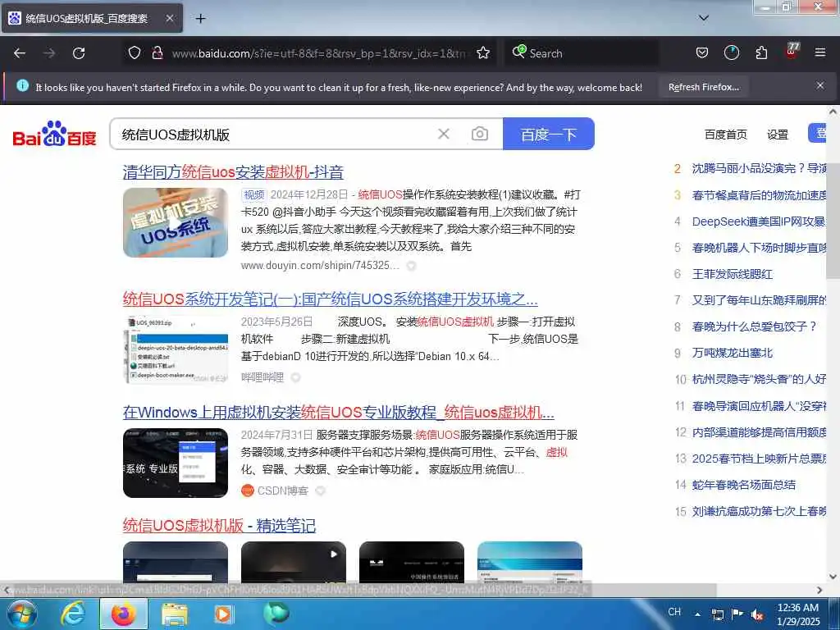840x630 pixels.
Task: Open hot search DeepSeek遭美国IP网攻暴
Action: point(759,221)
